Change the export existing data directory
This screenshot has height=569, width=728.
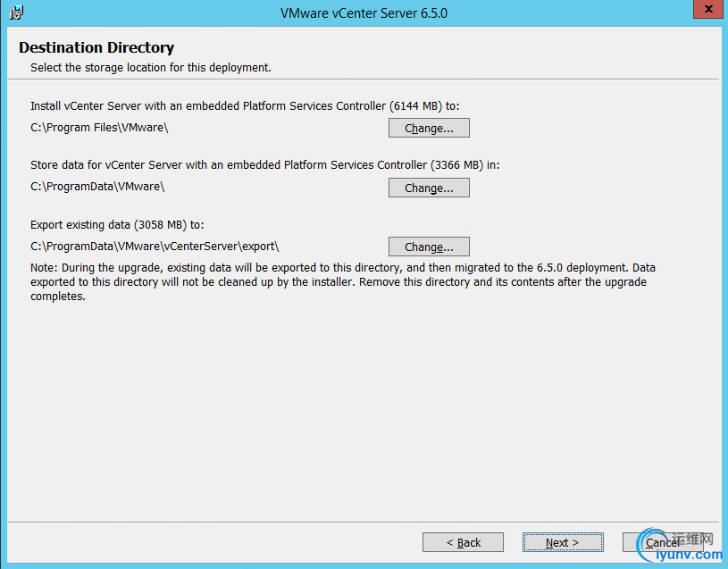pos(429,247)
